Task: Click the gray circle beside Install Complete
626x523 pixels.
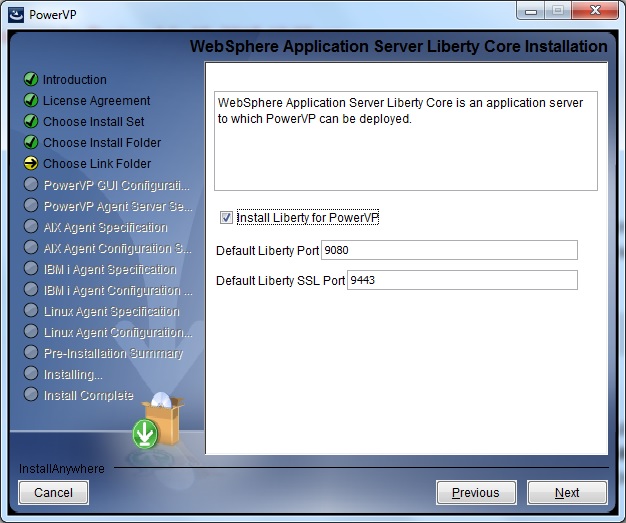Action: click(x=31, y=394)
